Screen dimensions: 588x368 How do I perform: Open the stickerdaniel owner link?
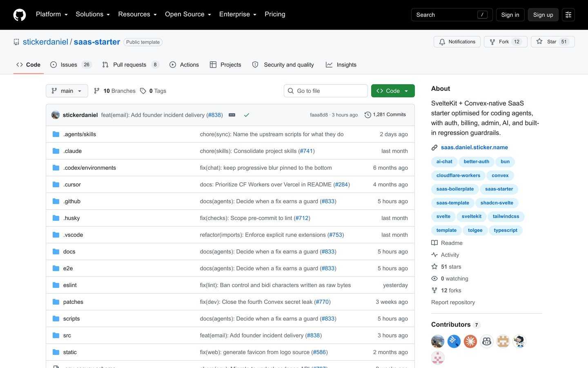click(45, 42)
